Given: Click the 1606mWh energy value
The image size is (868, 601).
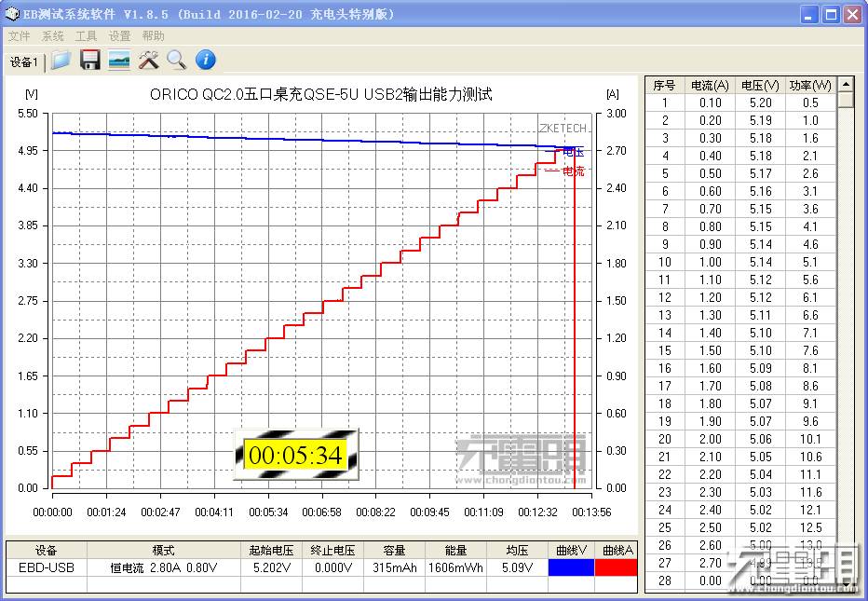Looking at the screenshot, I should [455, 567].
